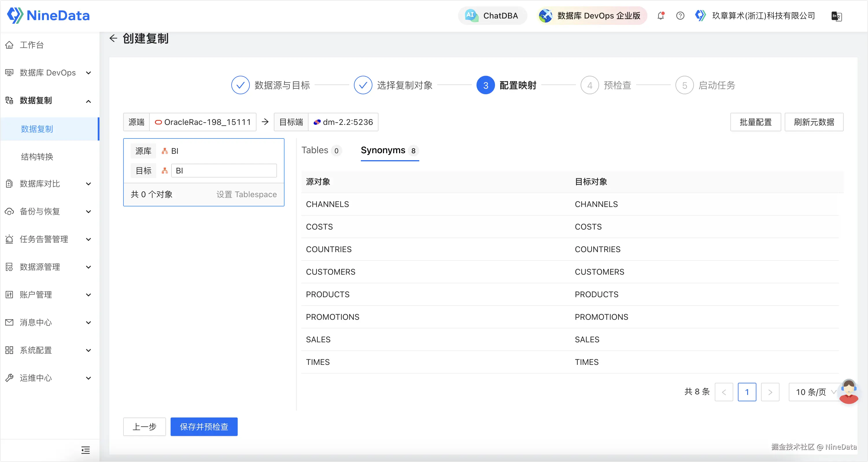Click the language switch icon
Viewport: 868px width, 462px height.
[x=836, y=16]
